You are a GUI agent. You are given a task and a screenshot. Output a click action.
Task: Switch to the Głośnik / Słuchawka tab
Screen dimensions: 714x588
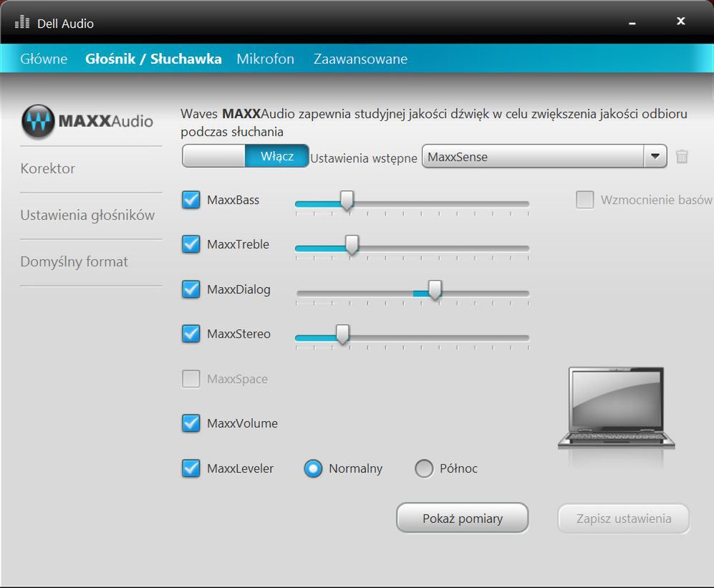click(x=153, y=59)
